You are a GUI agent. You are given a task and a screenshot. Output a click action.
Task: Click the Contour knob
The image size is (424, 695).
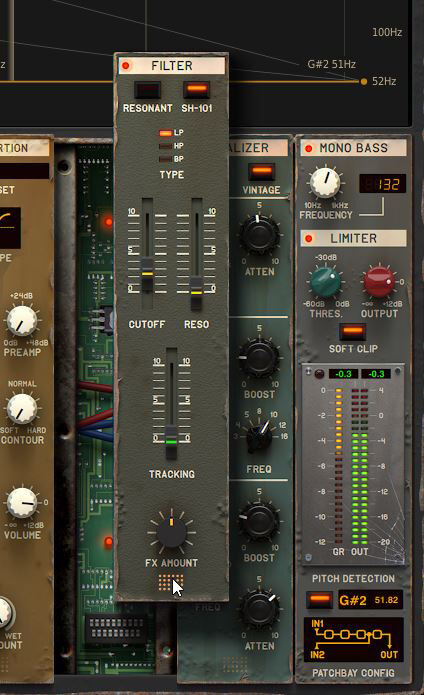(x=21, y=409)
